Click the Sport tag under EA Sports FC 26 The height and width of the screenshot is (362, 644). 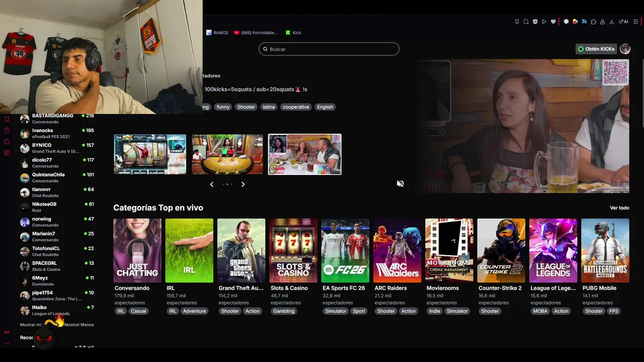tap(359, 311)
